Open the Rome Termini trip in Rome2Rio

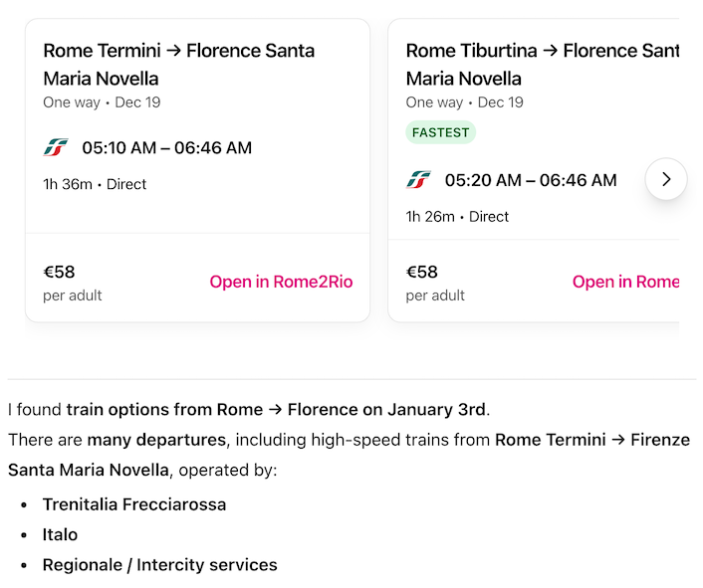[281, 282]
